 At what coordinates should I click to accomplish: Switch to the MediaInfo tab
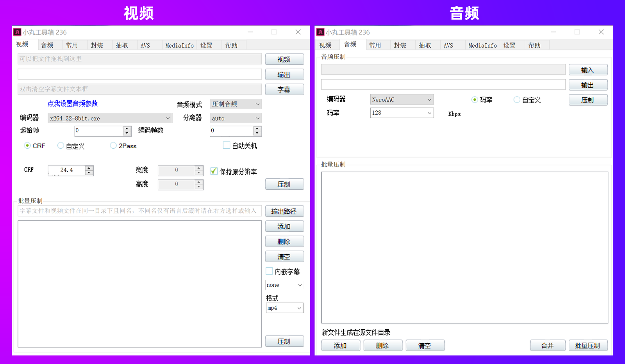179,45
